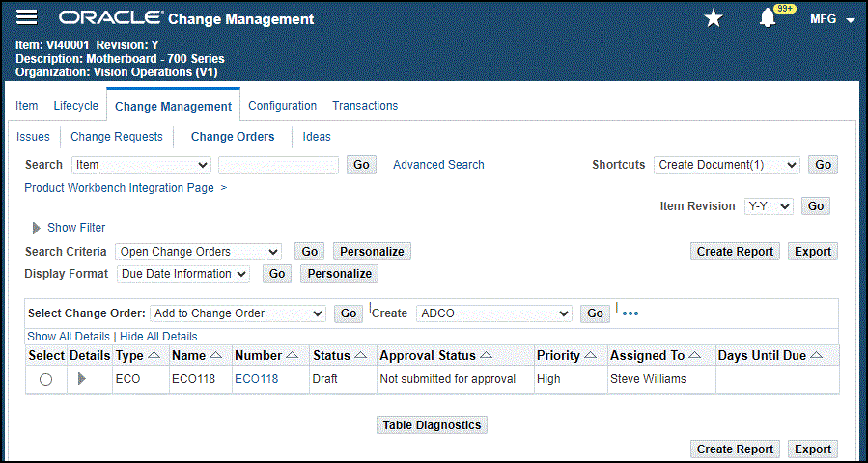
Task: Open the three-dot more actions icon
Action: [x=630, y=313]
